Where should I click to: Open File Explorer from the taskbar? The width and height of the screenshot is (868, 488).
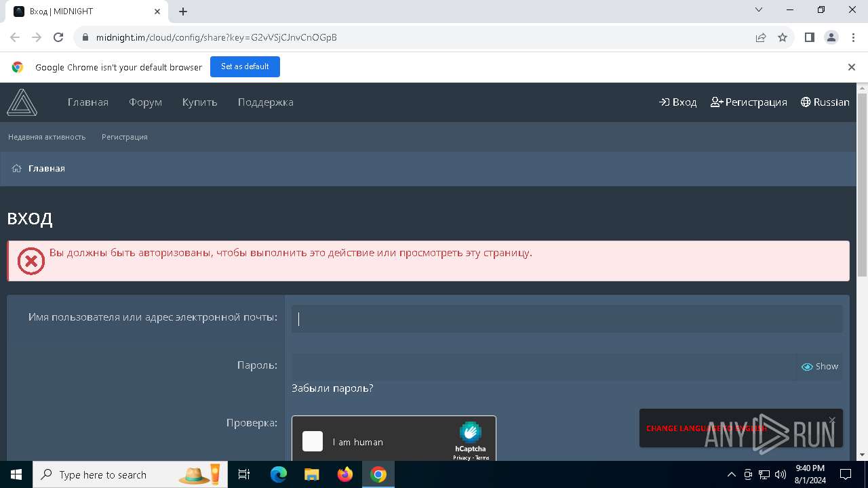[x=311, y=474]
